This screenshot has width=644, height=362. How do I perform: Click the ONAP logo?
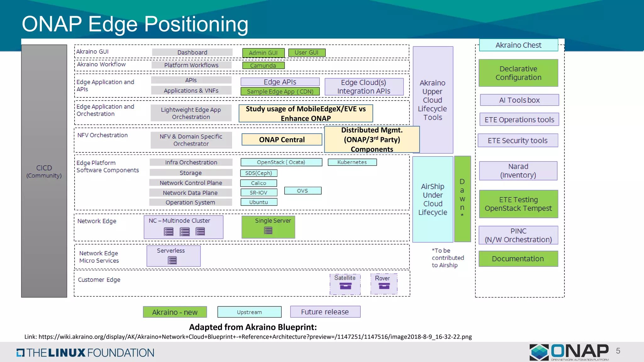[x=569, y=352]
